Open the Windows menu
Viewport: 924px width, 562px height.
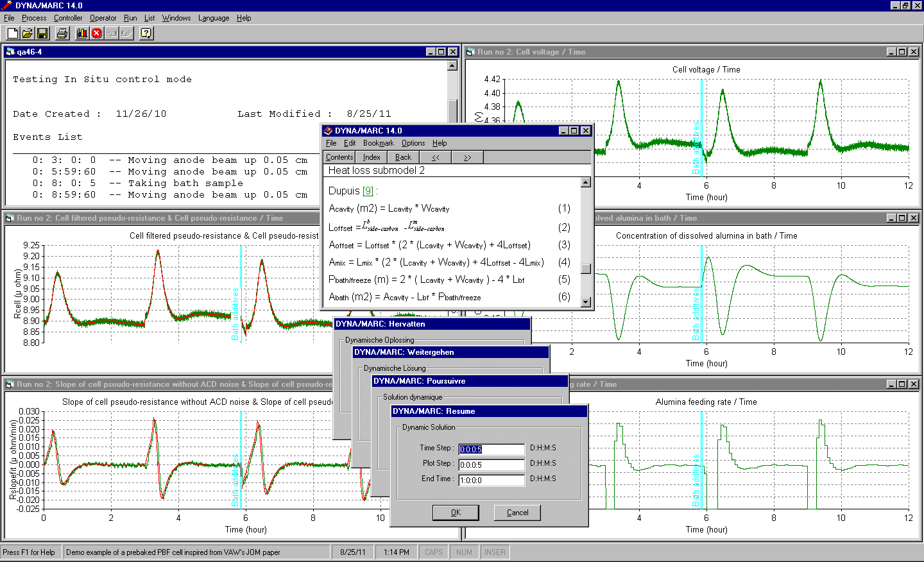tap(176, 18)
